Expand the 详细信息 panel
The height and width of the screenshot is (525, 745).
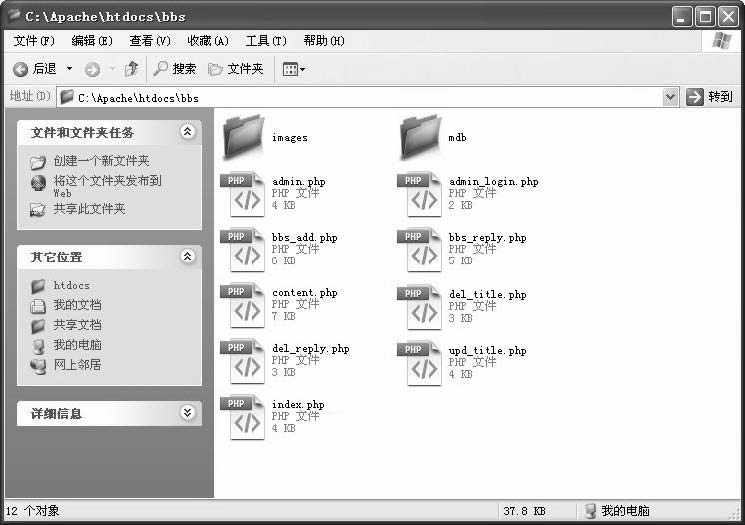coord(188,412)
